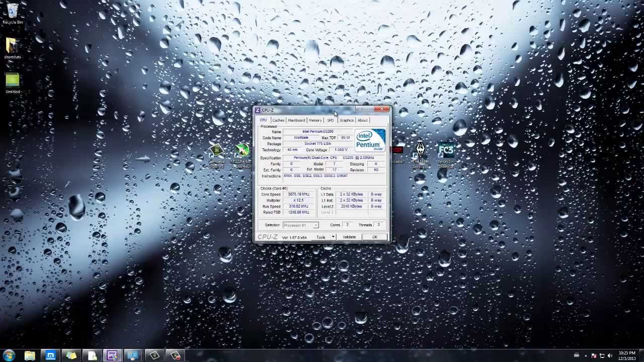Open Sticky Notes from the taskbar
Viewport: 644px width, 362px height.
click(x=71, y=356)
